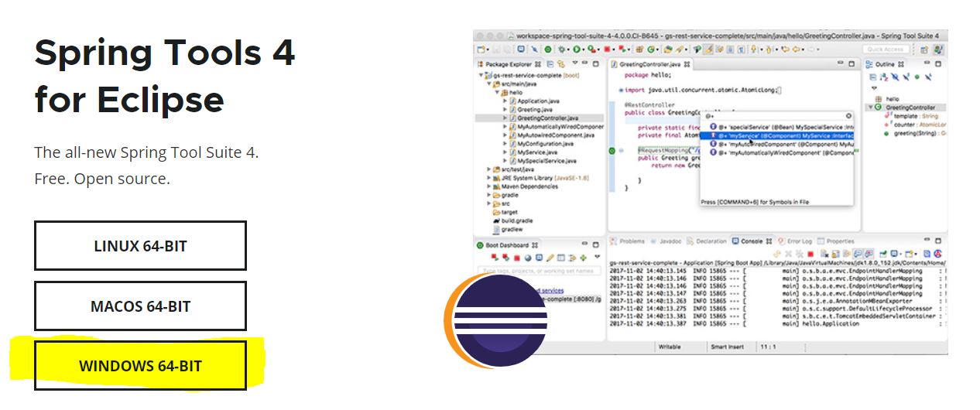Select the 'hello' package in Outline
Screen dimensions: 980x410
click(x=886, y=99)
